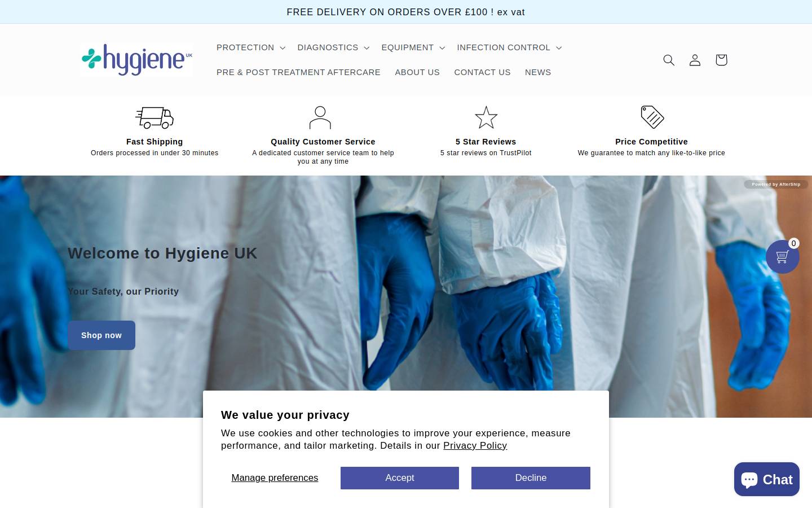Click the 'Fast Shipping' heading

tap(155, 142)
